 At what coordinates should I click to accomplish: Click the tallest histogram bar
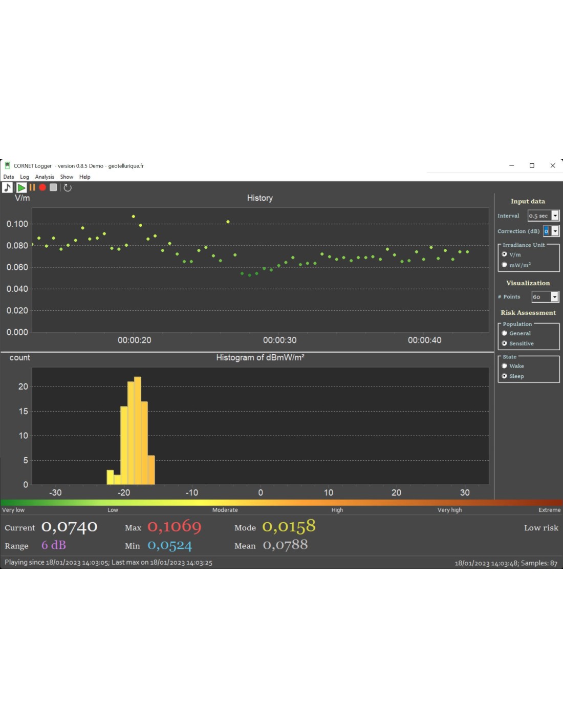tap(138, 431)
